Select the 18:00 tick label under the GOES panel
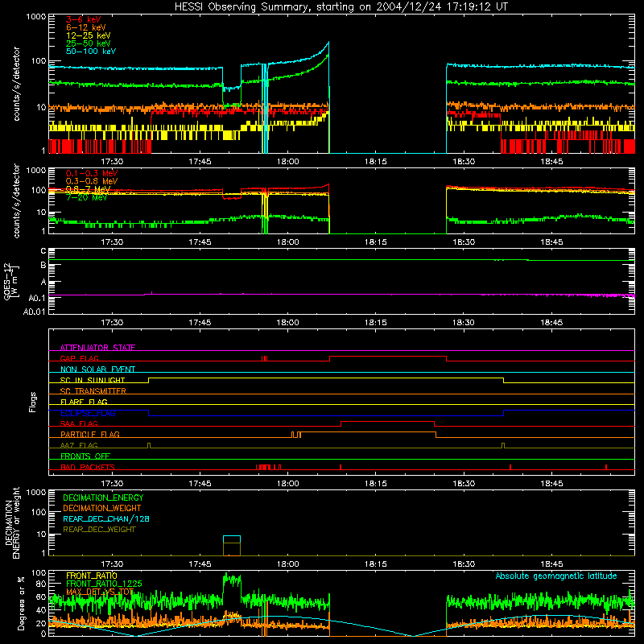Screen dimensions: 644x644 (x=287, y=323)
